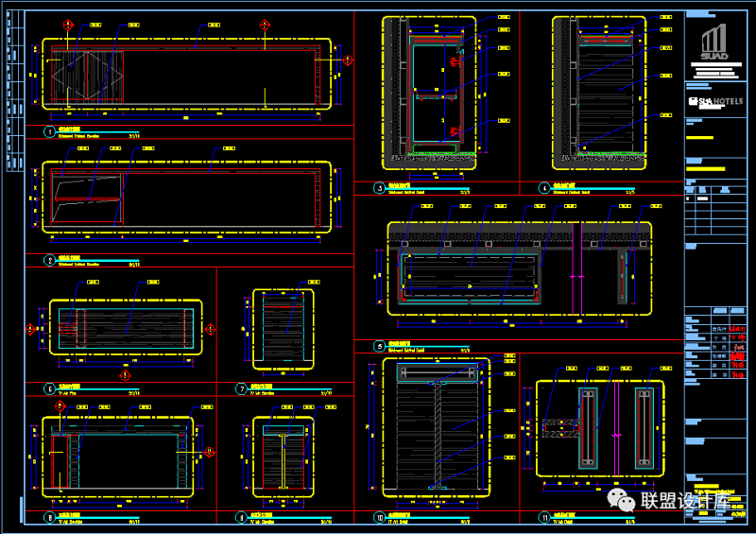Screen dimensions: 756x534
Task: Select the circled number 9 section marker
Action: pos(241,517)
